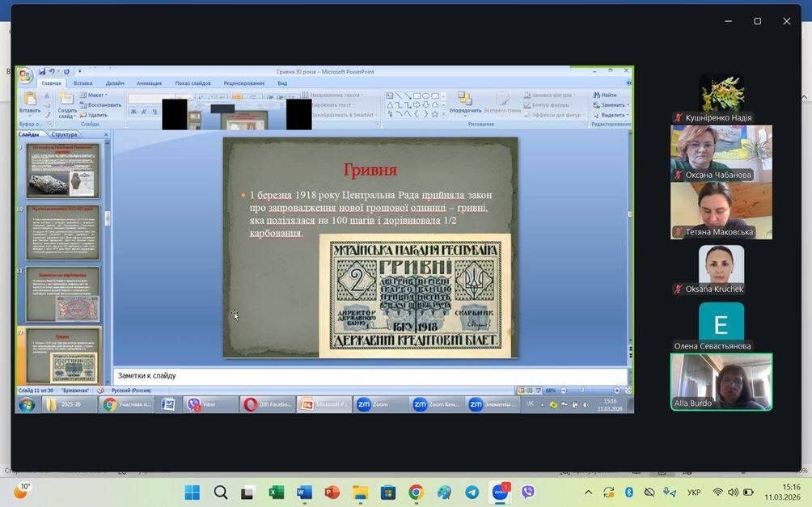The width and height of the screenshot is (812, 507).
Task: Click the Найти find icon in ribbon
Action: coord(604,95)
